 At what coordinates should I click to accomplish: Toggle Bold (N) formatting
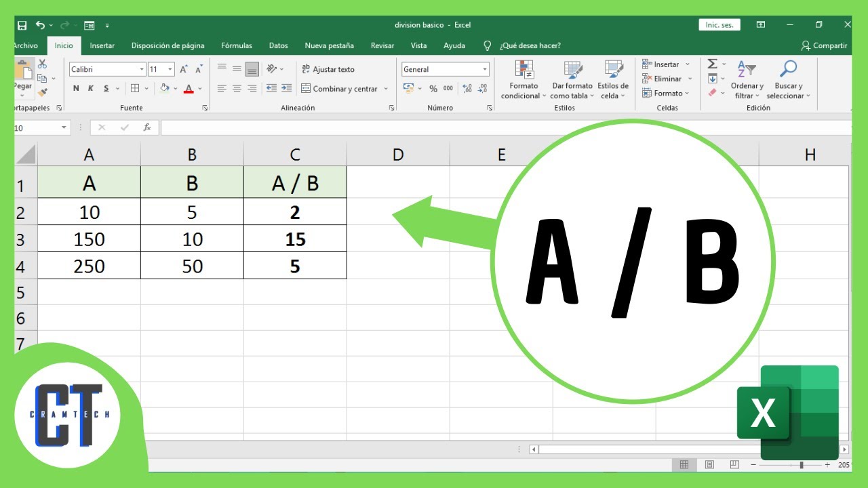point(76,89)
